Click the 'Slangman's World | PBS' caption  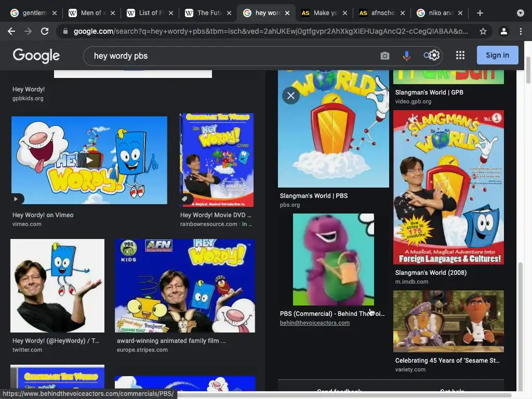[x=313, y=196]
